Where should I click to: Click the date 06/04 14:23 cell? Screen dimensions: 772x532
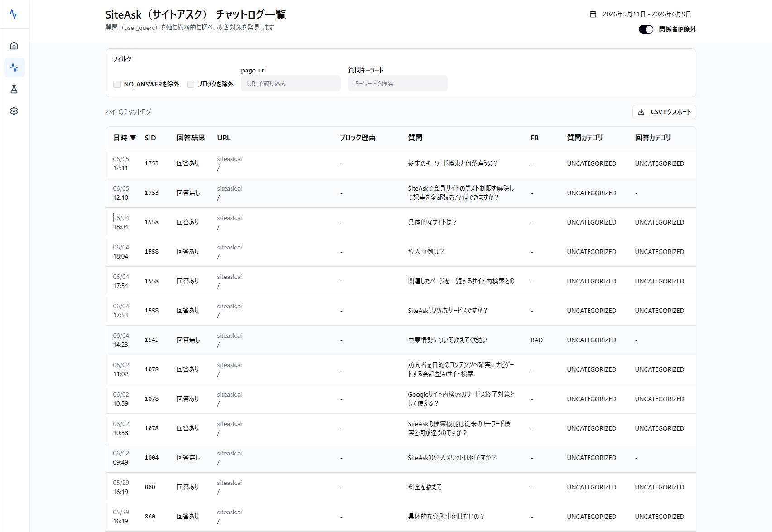coord(121,340)
